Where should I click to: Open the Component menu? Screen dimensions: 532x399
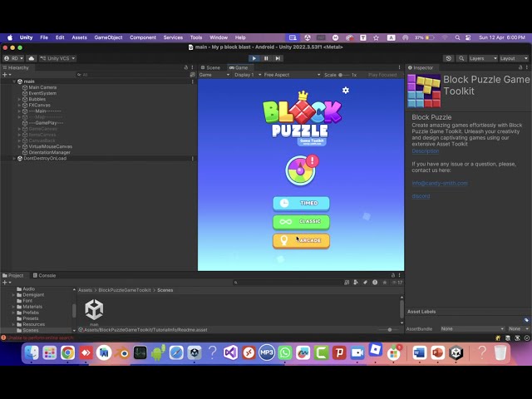(143, 37)
